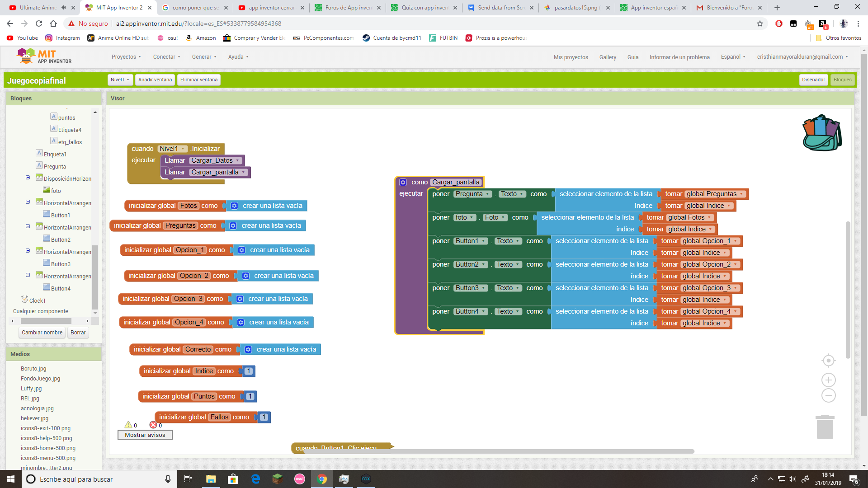
Task: Open Google Chrome from the taskbar
Action: point(322,479)
